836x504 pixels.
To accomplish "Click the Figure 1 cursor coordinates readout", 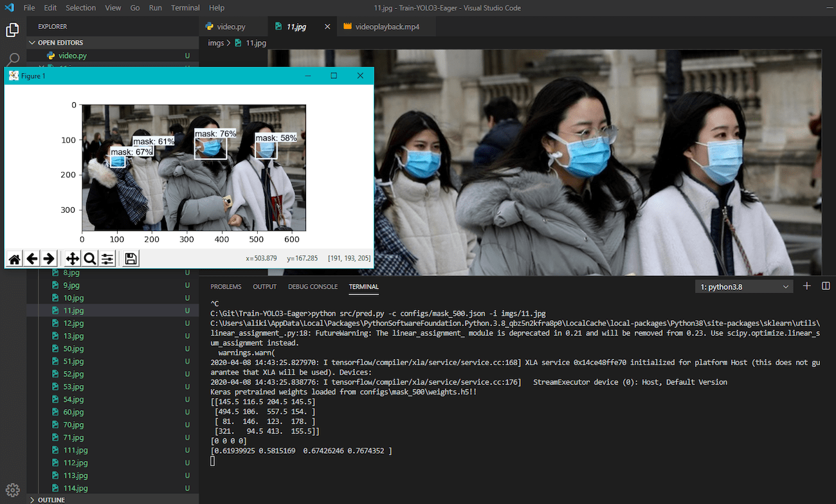I will 308,258.
